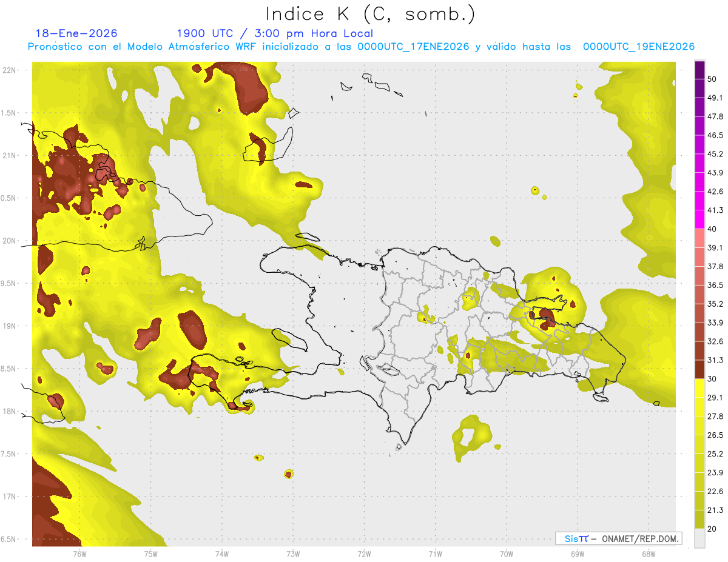The image size is (728, 562).
Task: Click the '32.6' colorbar label
Action: click(715, 341)
